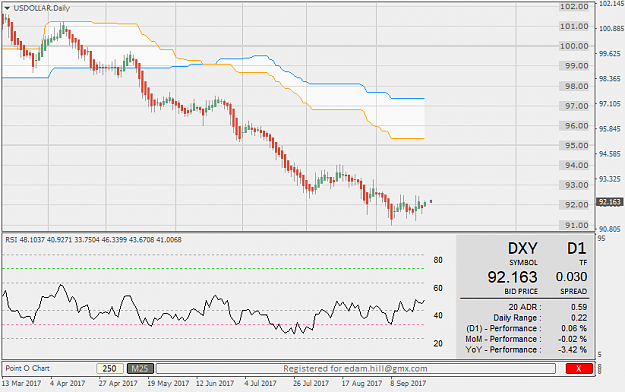Click the RSI 20 level label

[438, 343]
